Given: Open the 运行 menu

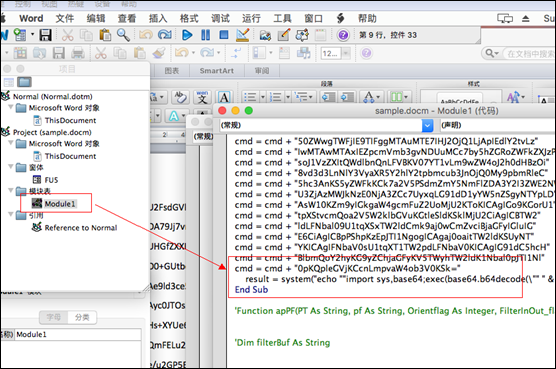Looking at the screenshot, I should click(x=251, y=18).
